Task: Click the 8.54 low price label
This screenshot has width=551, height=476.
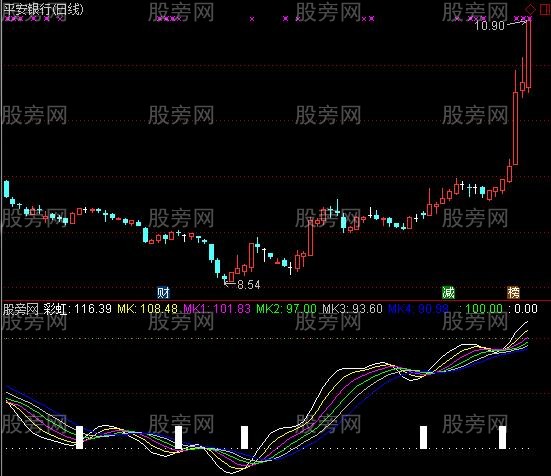Action: (x=249, y=285)
